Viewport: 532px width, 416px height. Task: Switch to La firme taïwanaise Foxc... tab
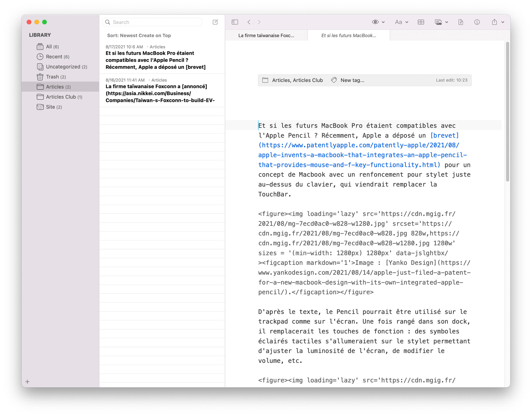(266, 36)
